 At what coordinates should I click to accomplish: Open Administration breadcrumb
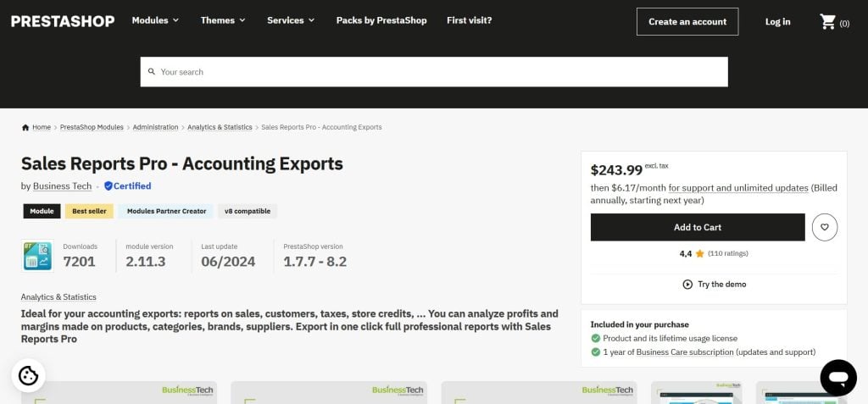click(156, 127)
